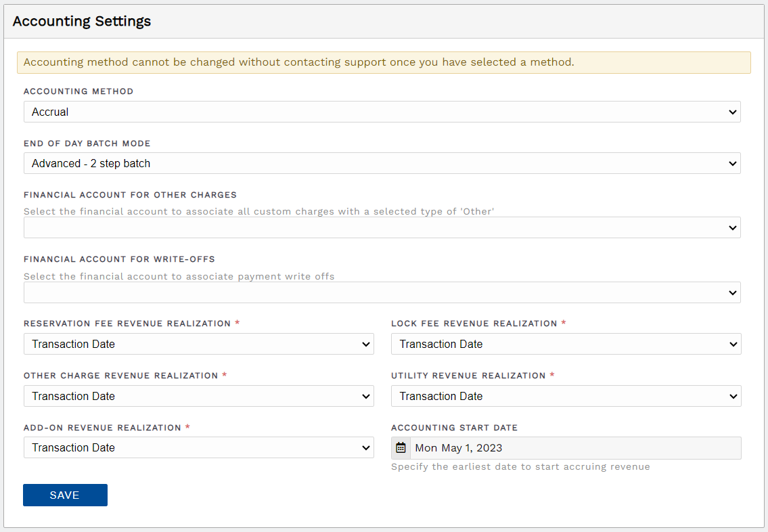
Task: Click the End of Day Batch Mode dropdown arrow
Action: [733, 163]
